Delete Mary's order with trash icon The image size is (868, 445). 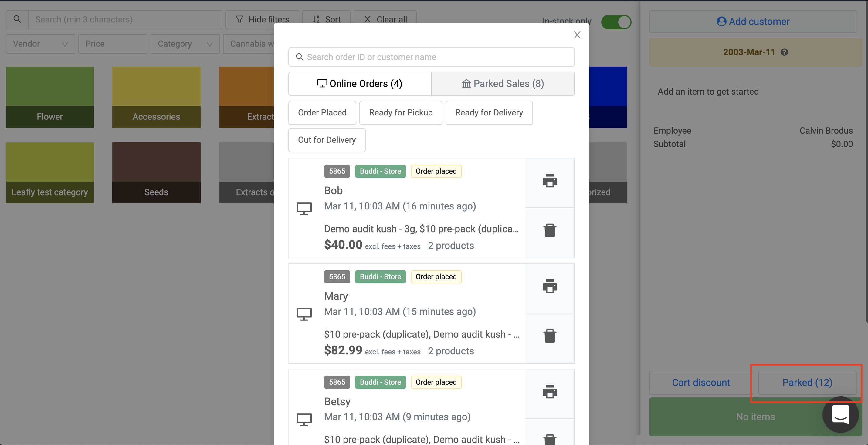coord(550,336)
